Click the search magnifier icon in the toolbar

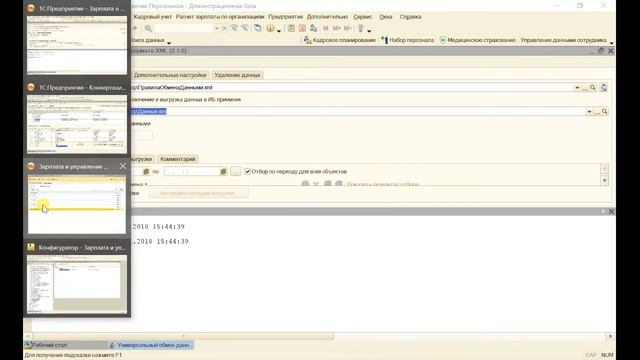pos(148,28)
